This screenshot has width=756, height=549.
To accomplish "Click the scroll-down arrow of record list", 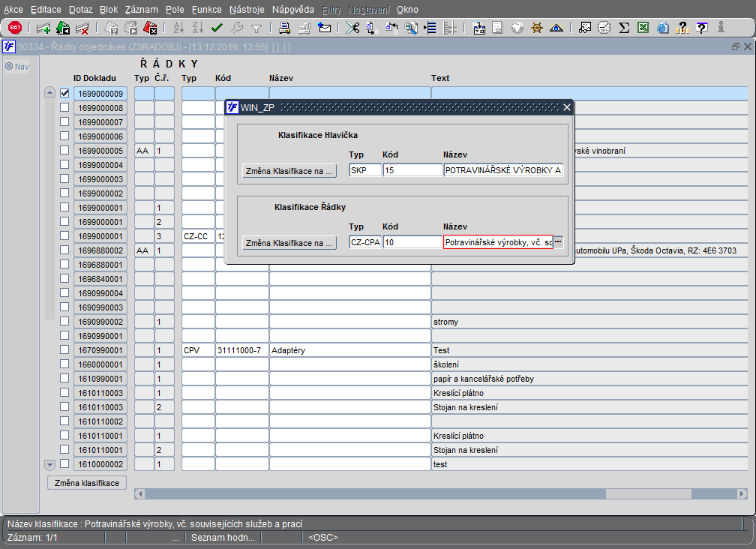I will point(50,464).
